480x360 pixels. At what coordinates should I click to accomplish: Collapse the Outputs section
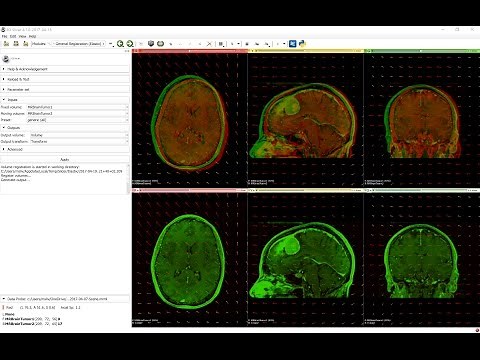pyautogui.click(x=65, y=128)
